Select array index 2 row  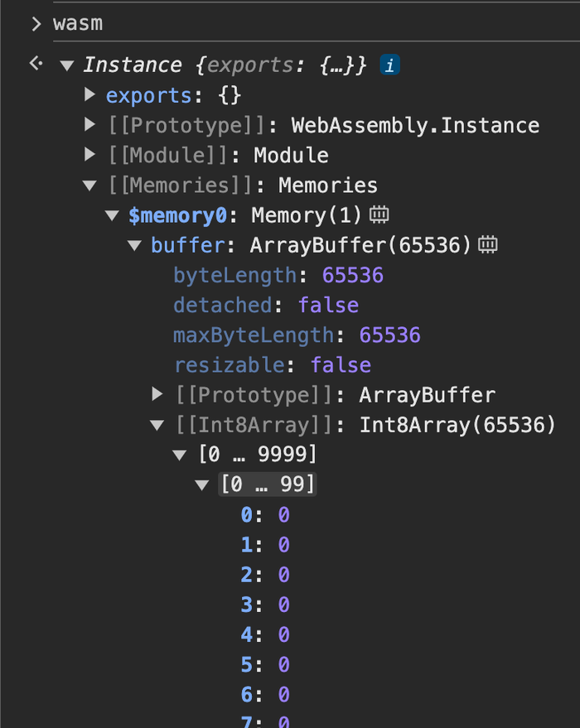point(265,575)
